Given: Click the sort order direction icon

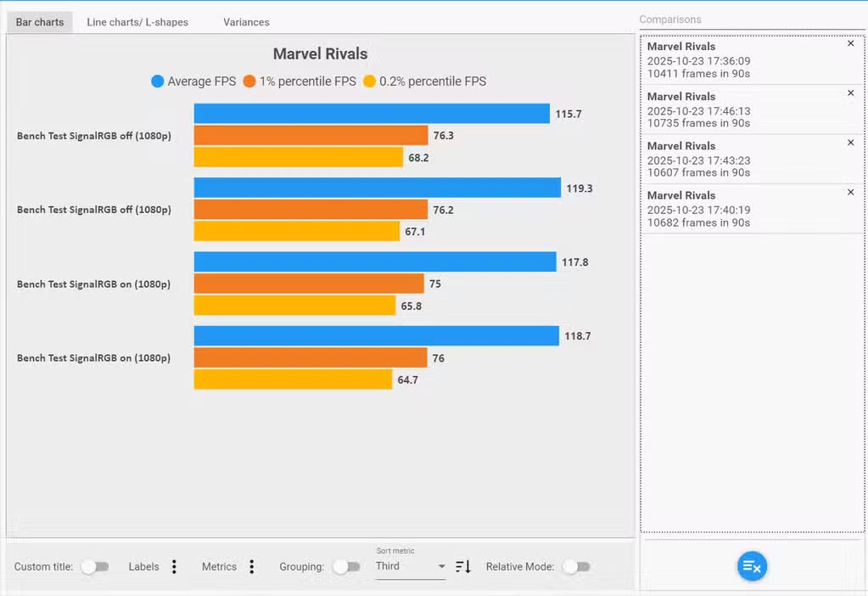Looking at the screenshot, I should pyautogui.click(x=462, y=566).
